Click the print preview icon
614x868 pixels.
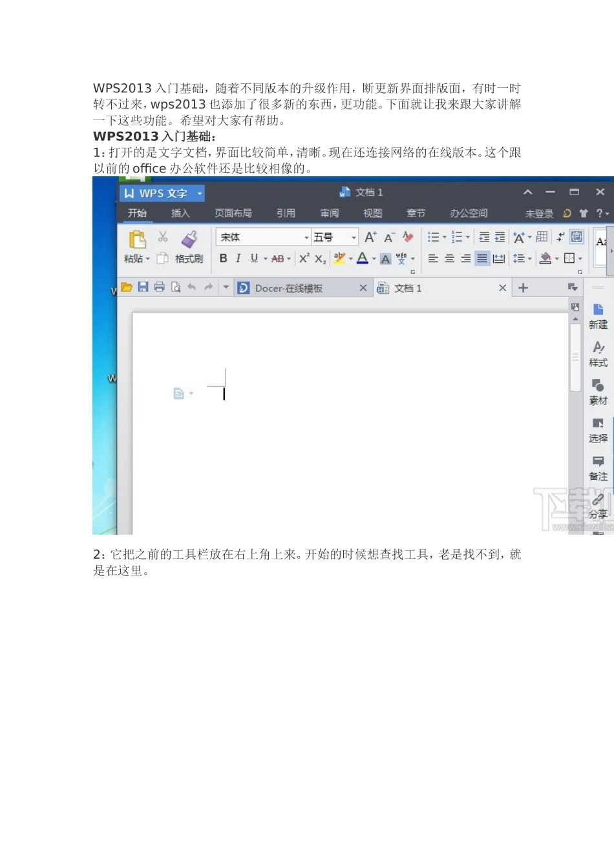[176, 287]
